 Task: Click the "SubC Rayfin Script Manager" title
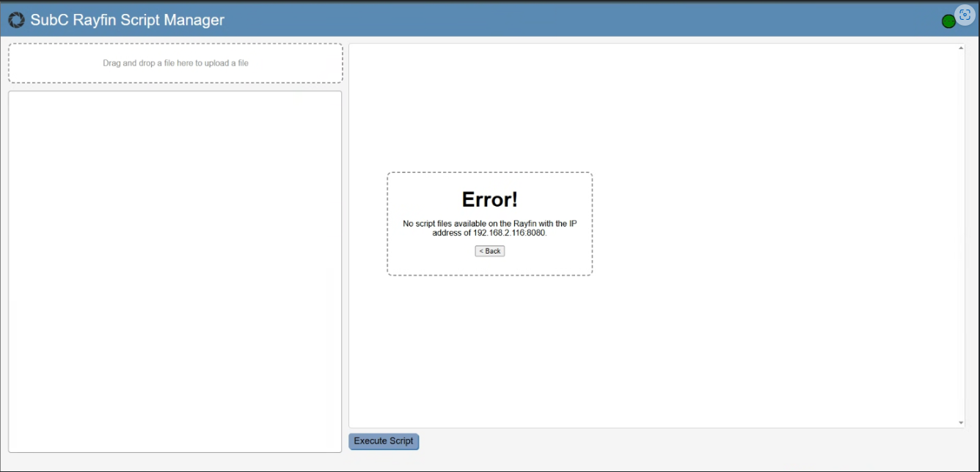127,21
